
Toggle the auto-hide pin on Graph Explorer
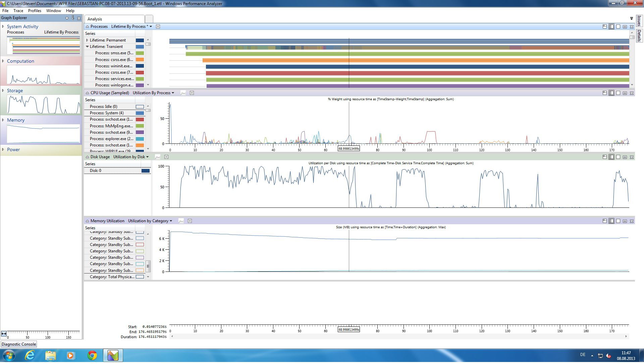(x=73, y=18)
